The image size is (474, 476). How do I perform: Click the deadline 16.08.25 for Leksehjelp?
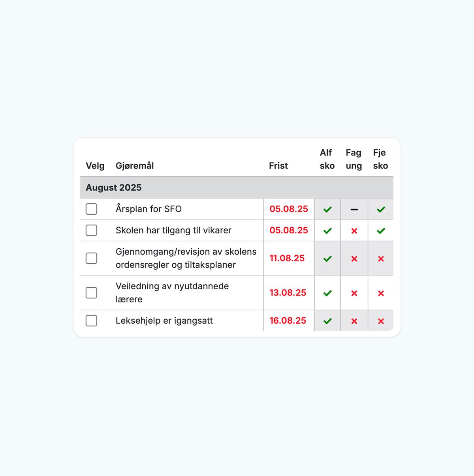pos(288,320)
